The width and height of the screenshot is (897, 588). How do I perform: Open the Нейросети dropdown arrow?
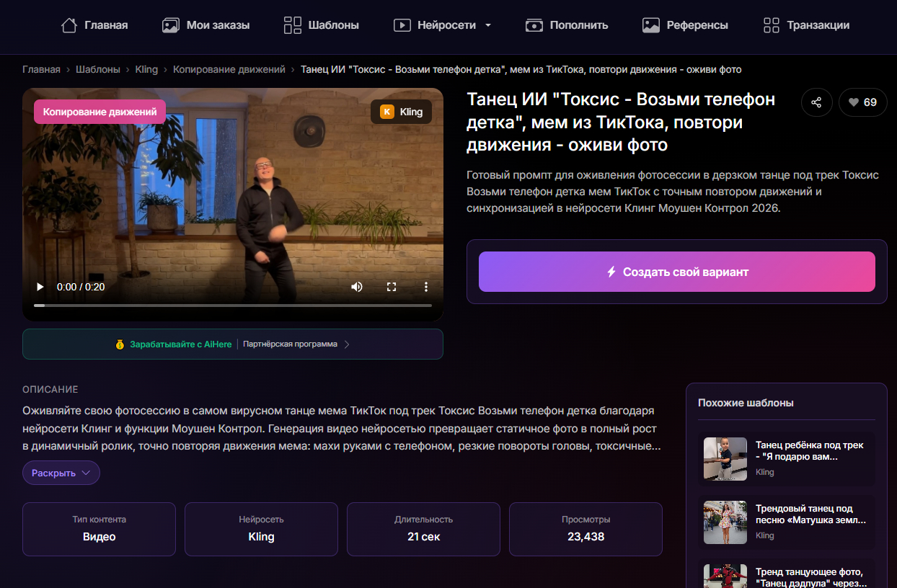[488, 25]
